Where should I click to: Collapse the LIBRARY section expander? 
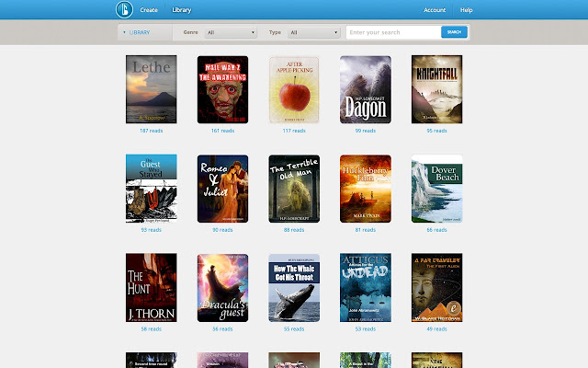137,32
